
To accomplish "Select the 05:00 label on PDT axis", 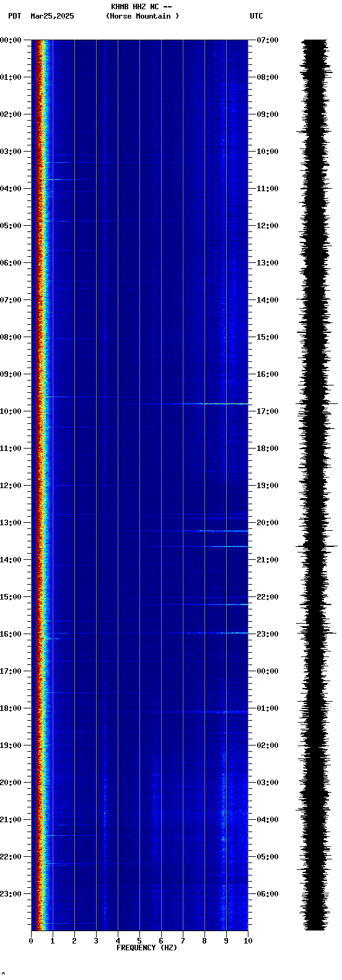I will [x=11, y=226].
